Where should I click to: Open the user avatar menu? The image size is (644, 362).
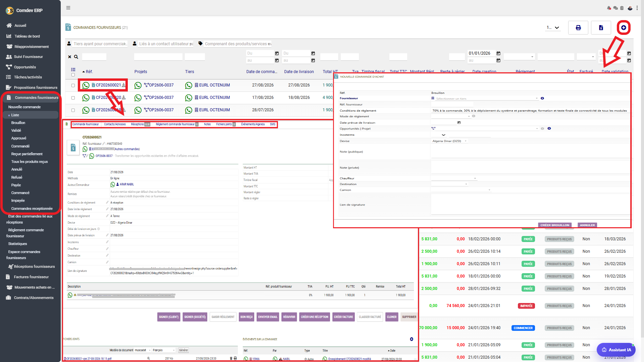click(x=630, y=8)
